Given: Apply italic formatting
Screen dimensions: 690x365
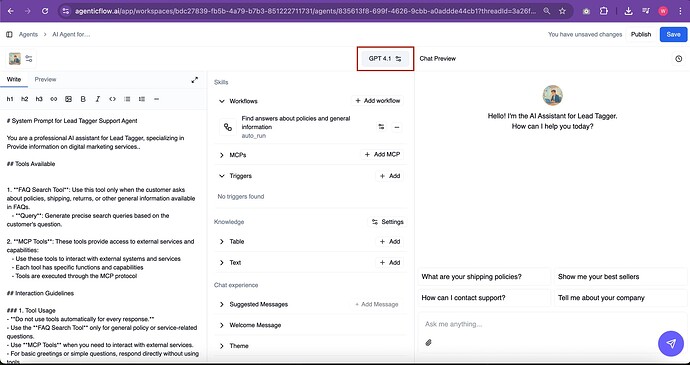Looking at the screenshot, I should (x=98, y=99).
